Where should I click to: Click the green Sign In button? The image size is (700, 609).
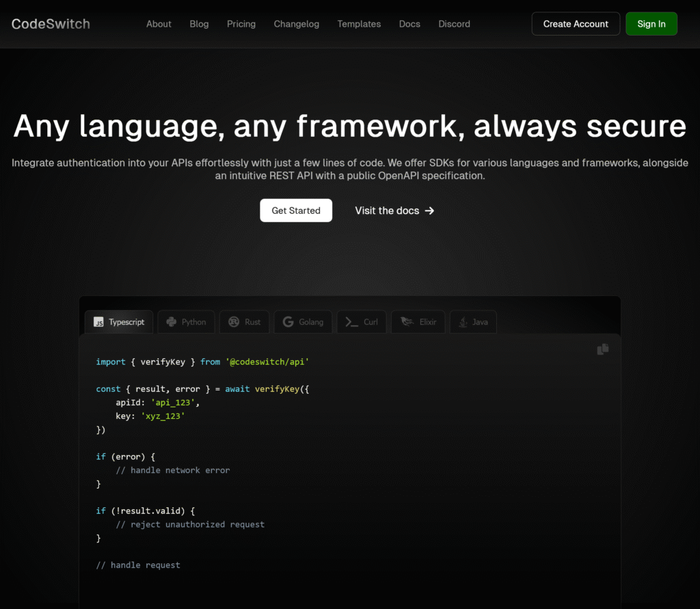(x=651, y=24)
